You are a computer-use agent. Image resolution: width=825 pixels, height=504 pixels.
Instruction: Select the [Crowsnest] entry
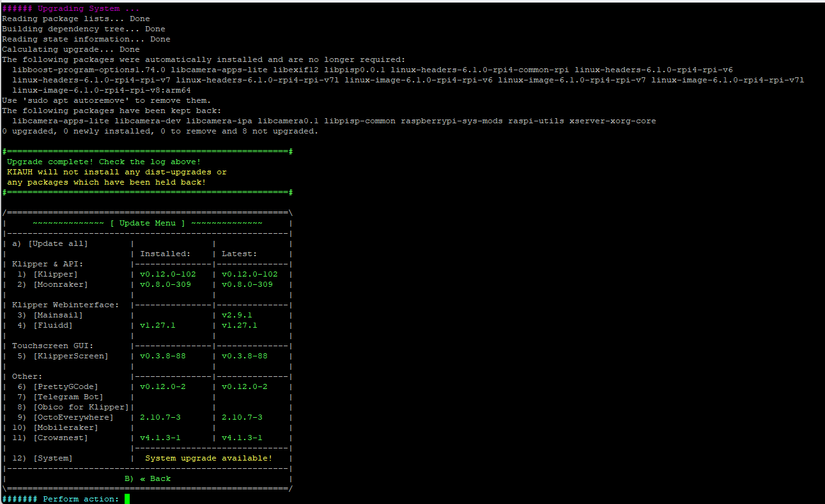60,438
